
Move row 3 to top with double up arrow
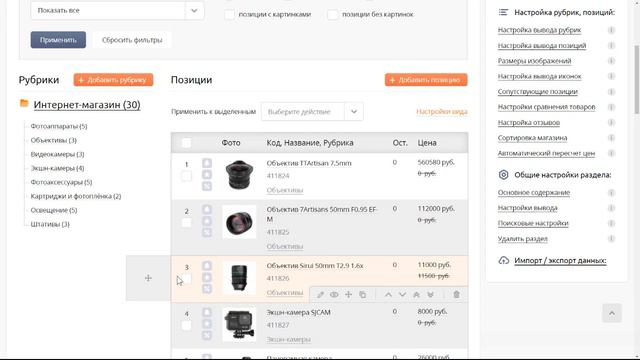point(416,295)
